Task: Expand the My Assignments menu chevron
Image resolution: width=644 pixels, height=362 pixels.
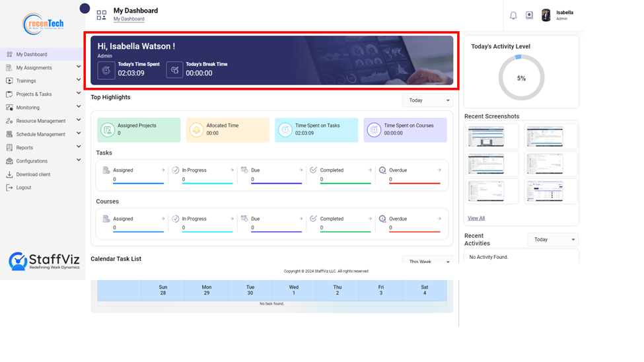Action: point(79,67)
